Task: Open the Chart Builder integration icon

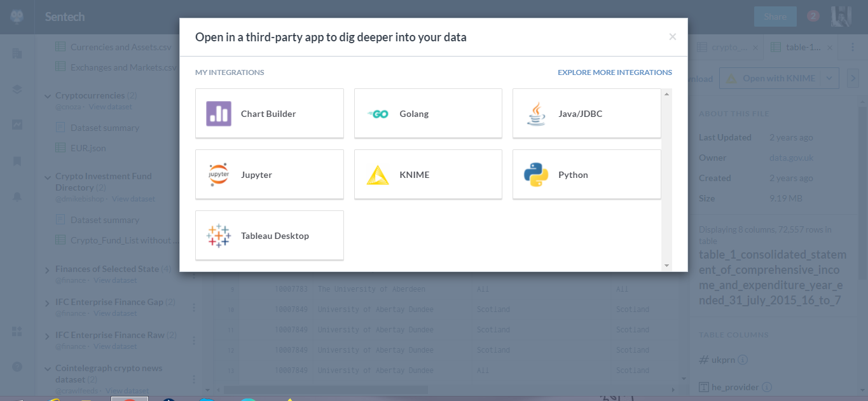Action: [x=219, y=114]
